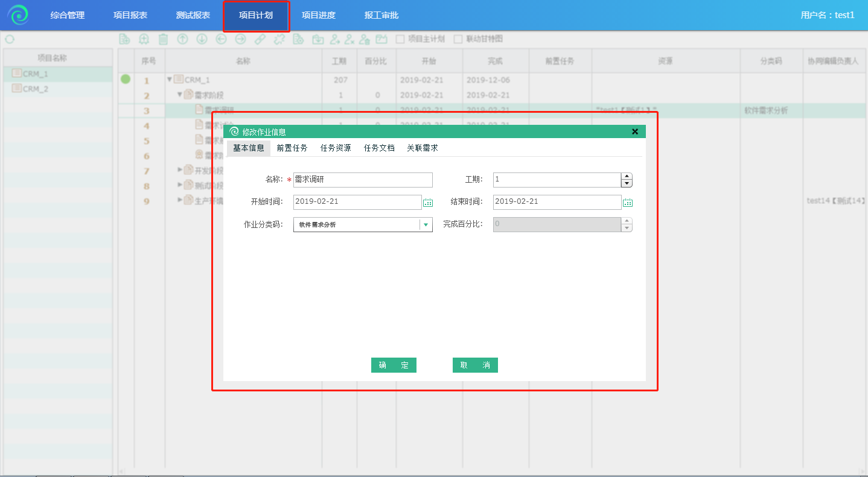Switch to the 前置任务 tab
The image size is (868, 477).
click(292, 148)
